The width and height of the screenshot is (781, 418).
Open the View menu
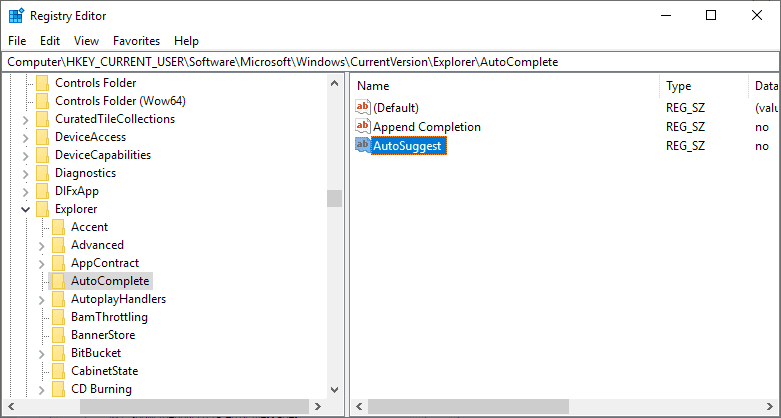tap(86, 41)
